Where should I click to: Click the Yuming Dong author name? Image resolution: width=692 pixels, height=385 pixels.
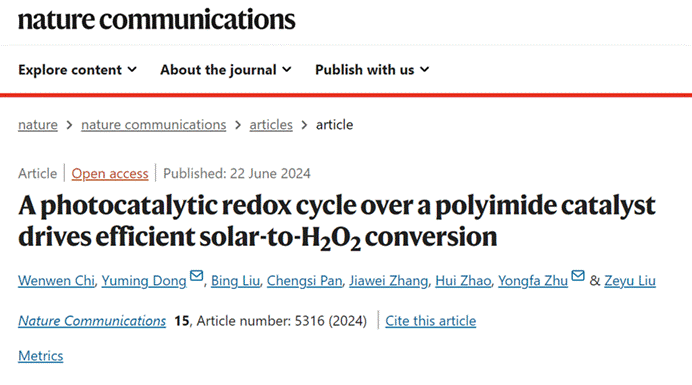(144, 281)
